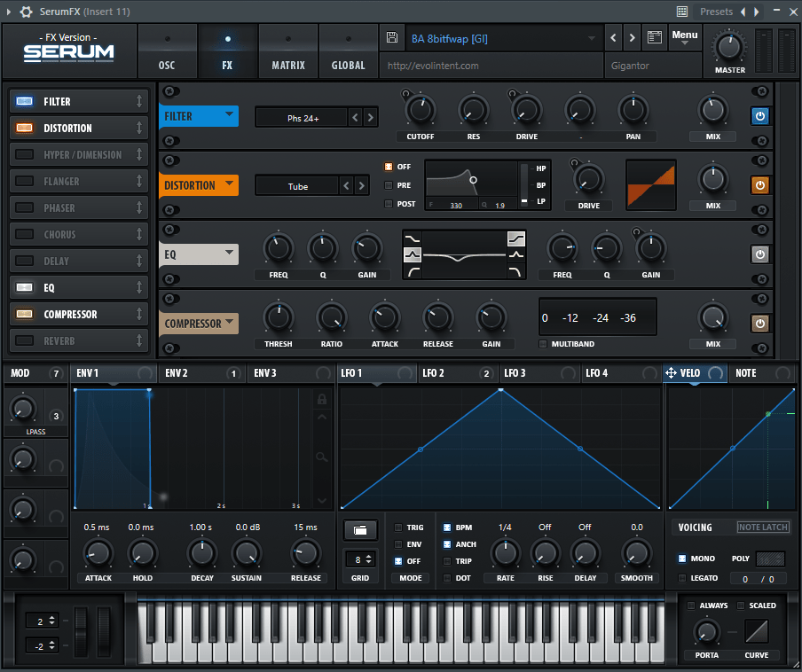Click the save preset floppy disk icon
The width and height of the screenshot is (802, 672).
(x=392, y=37)
